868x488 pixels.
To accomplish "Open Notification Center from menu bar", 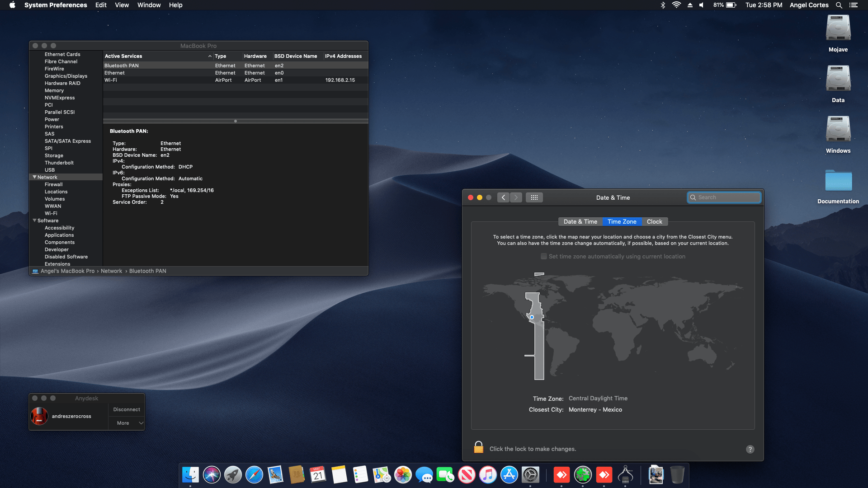I will tap(854, 5).
